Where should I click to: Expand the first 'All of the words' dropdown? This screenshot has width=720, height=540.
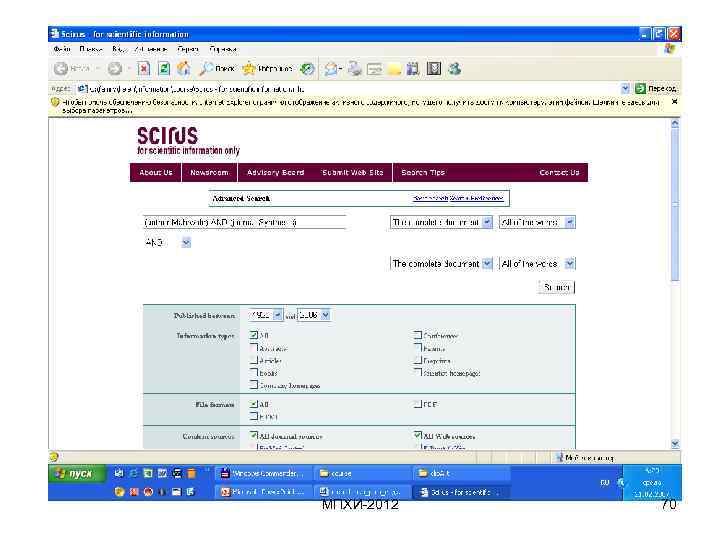point(570,222)
